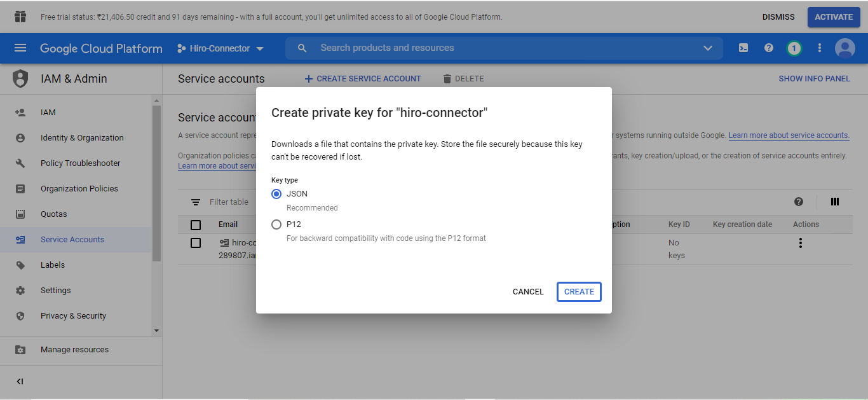Click the Organization Policies list icon

click(20, 189)
